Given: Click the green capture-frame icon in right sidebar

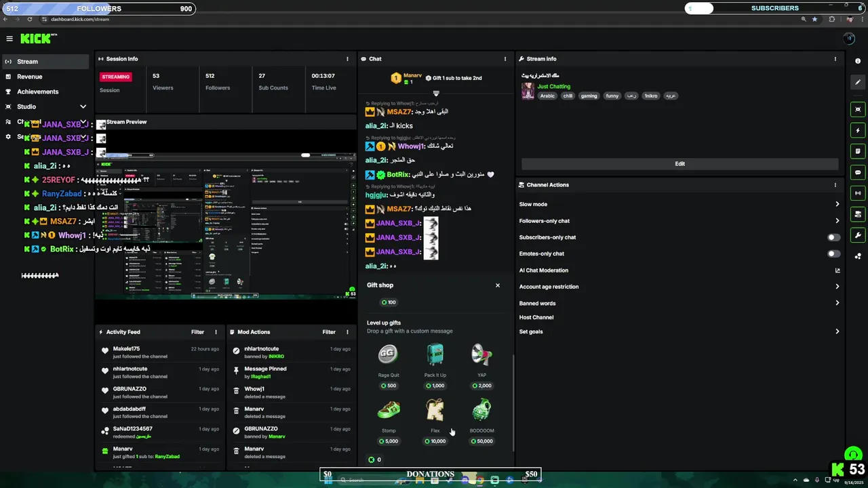Looking at the screenshot, I should tap(858, 109).
